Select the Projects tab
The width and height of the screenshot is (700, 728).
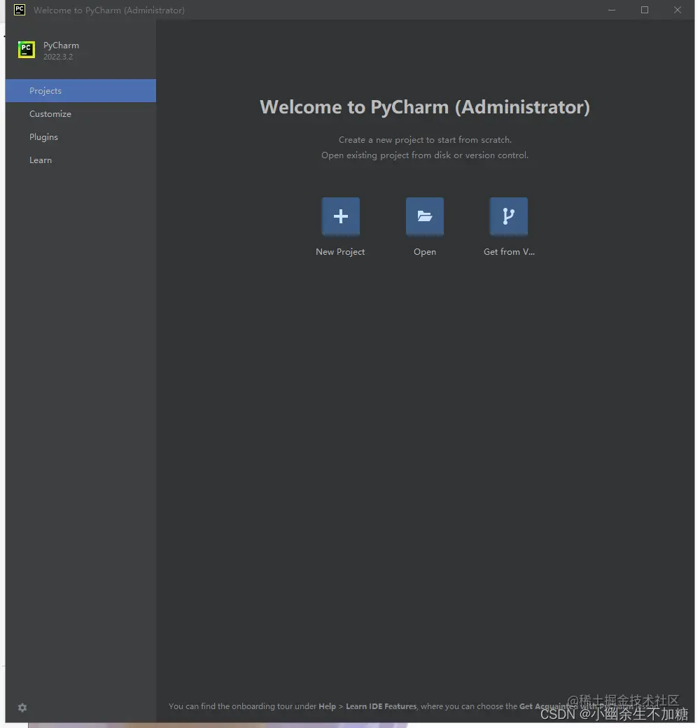(80, 90)
